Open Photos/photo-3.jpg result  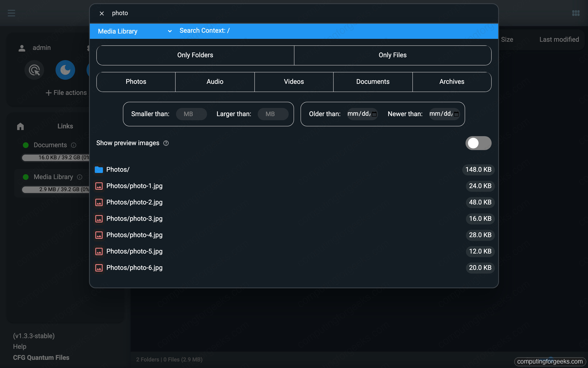coord(294,219)
